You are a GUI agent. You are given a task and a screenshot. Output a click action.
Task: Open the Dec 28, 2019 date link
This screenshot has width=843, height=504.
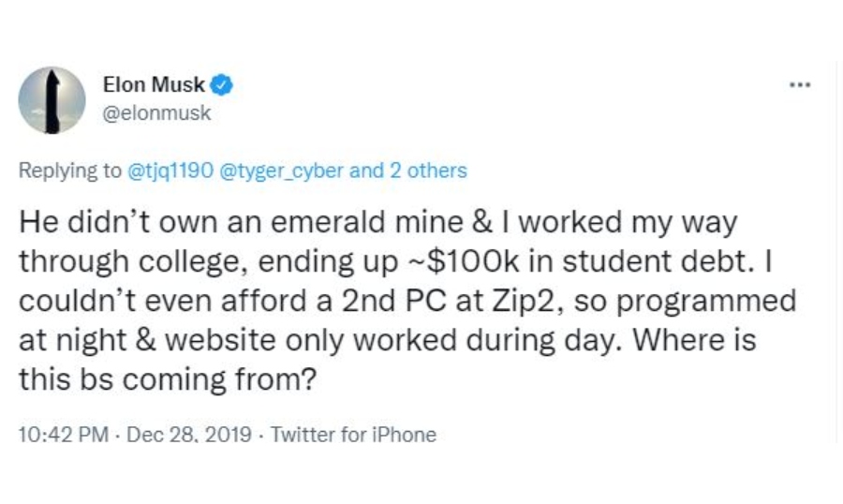click(189, 435)
